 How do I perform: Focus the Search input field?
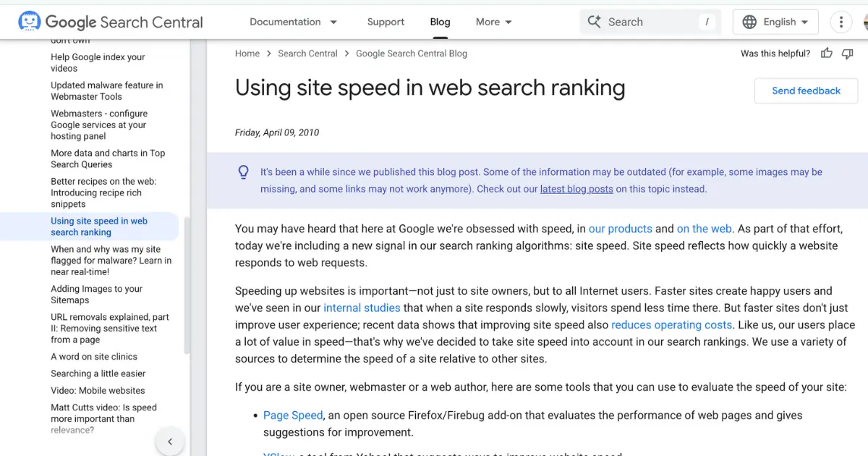[650, 22]
